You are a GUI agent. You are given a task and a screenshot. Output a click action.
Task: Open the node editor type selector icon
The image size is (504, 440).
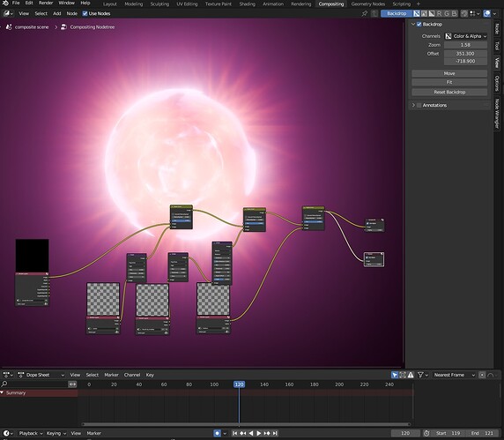coord(8,13)
